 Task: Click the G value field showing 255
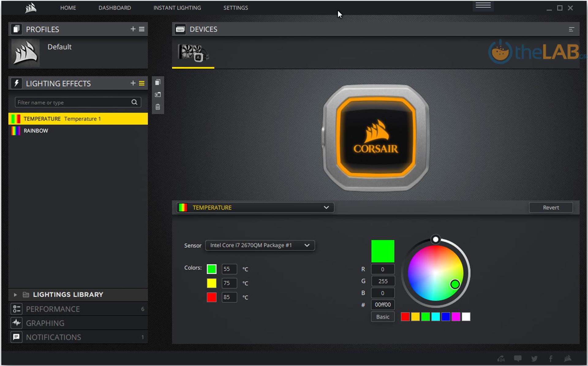point(383,281)
